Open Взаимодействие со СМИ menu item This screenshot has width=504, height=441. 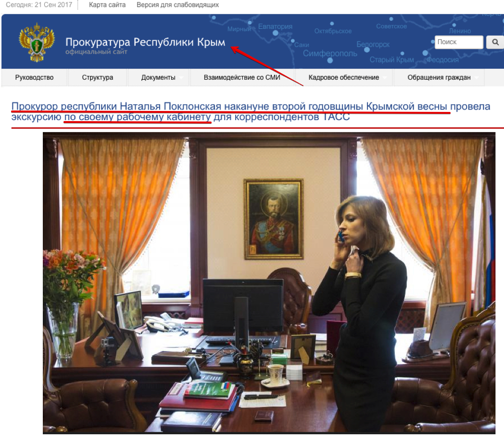tap(242, 77)
